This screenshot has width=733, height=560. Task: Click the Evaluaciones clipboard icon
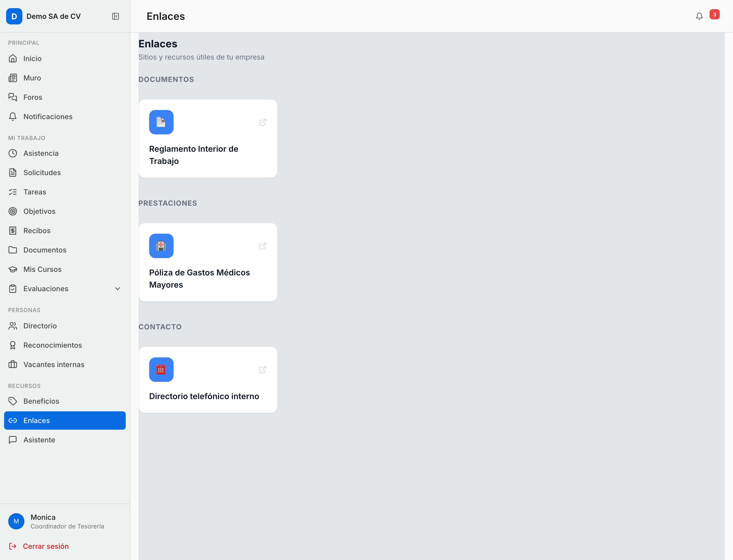pyautogui.click(x=13, y=289)
